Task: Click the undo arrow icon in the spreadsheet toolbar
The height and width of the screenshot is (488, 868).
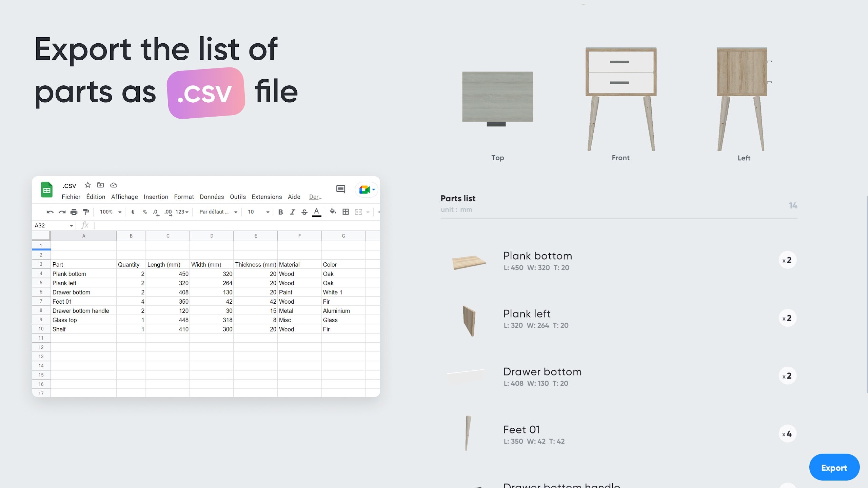Action: click(50, 212)
